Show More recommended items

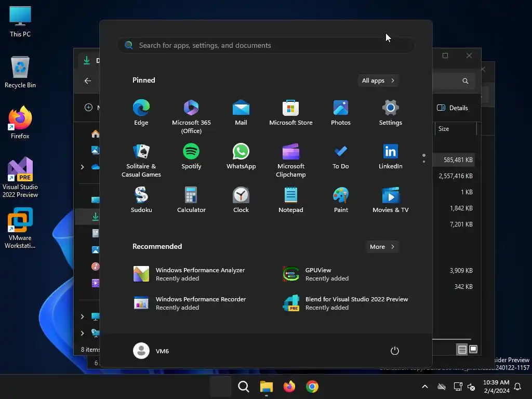(x=382, y=247)
